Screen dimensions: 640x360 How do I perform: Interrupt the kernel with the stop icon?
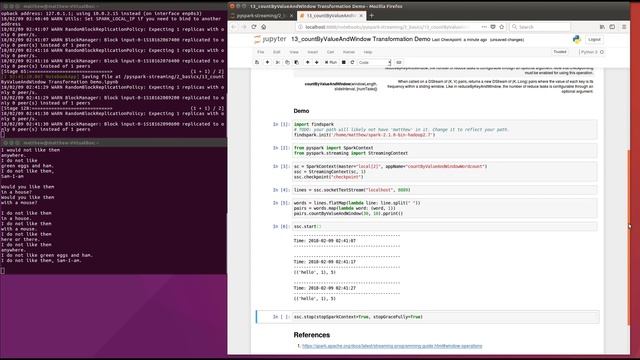(344, 62)
